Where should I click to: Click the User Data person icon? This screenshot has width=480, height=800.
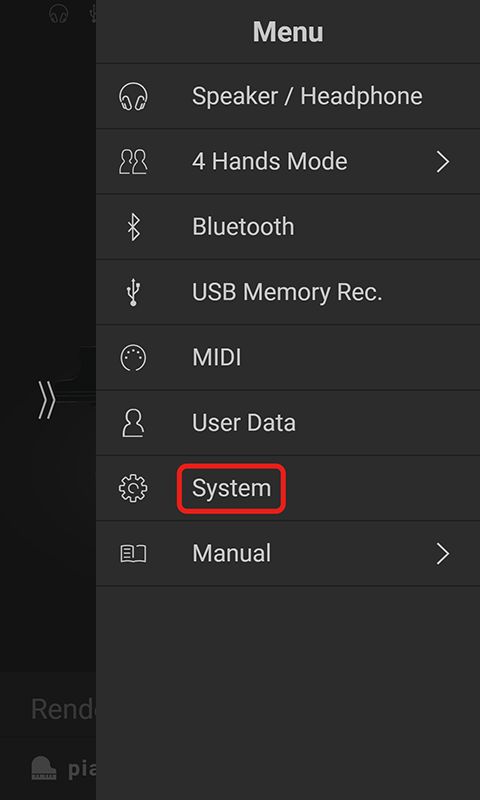(133, 423)
